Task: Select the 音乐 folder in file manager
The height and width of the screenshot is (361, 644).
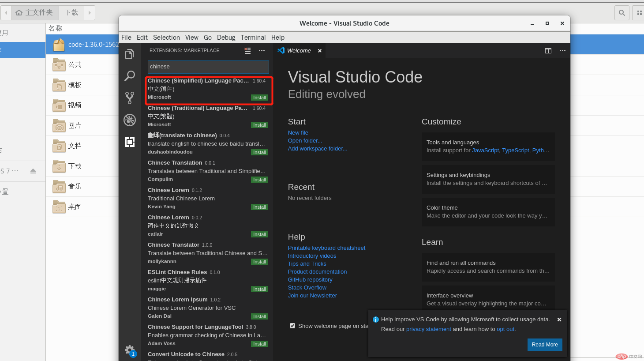Action: point(82,186)
